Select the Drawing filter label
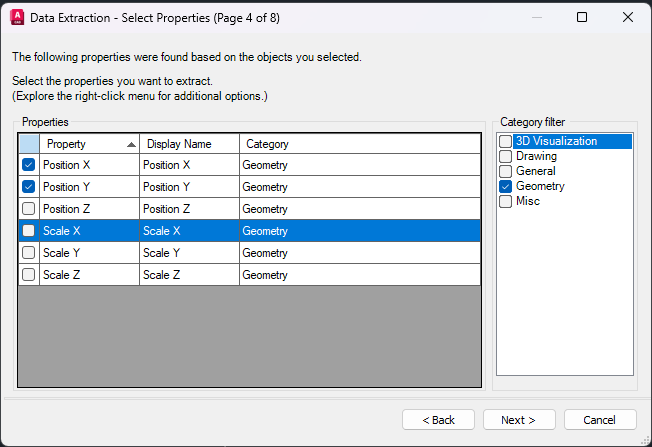The image size is (652, 447). (x=536, y=156)
